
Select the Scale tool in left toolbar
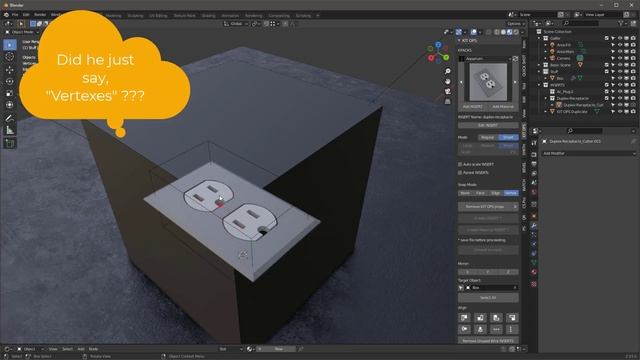click(10, 93)
